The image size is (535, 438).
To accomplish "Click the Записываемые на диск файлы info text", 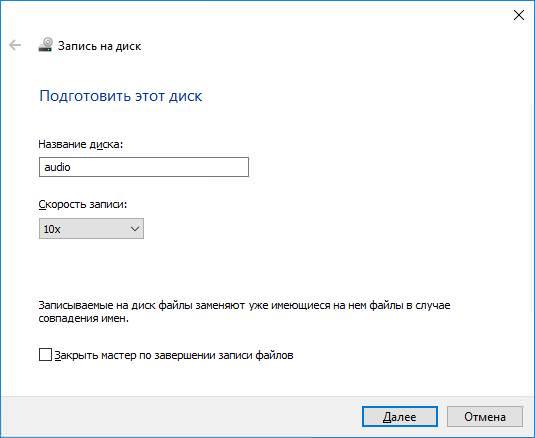I will 244,305.
